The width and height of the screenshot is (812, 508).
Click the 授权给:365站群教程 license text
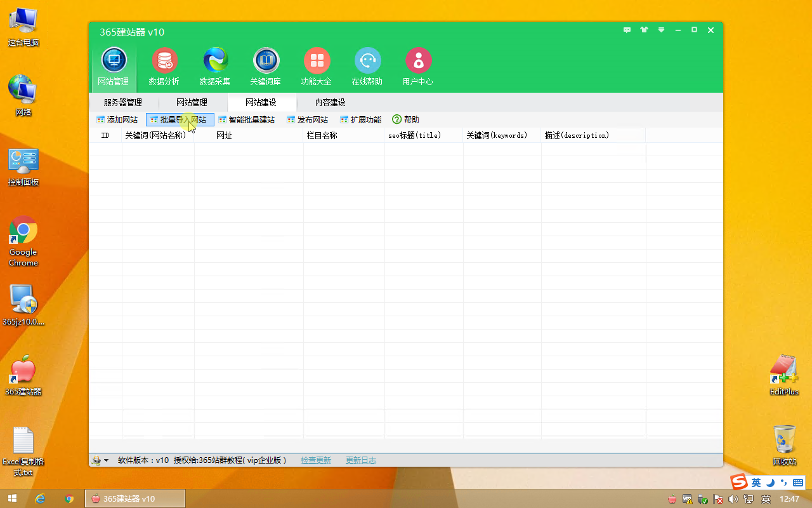coord(230,460)
